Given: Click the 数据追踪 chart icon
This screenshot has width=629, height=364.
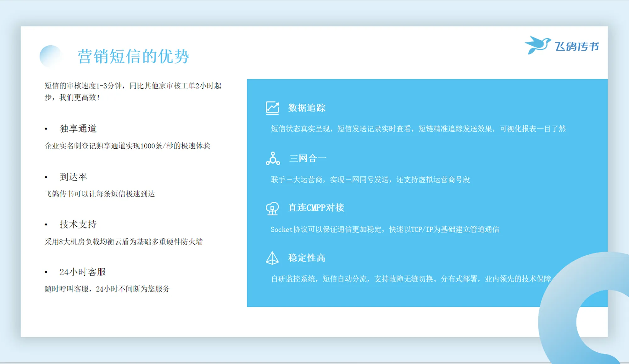Looking at the screenshot, I should (272, 108).
